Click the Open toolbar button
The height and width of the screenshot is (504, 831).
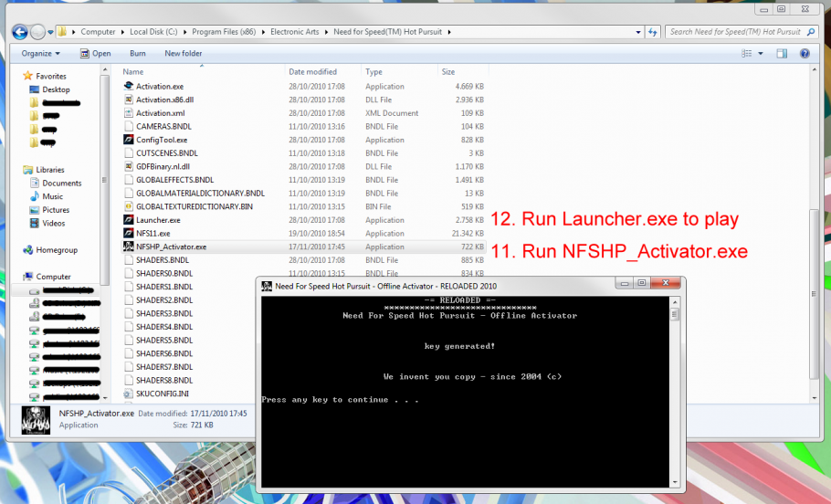95,54
